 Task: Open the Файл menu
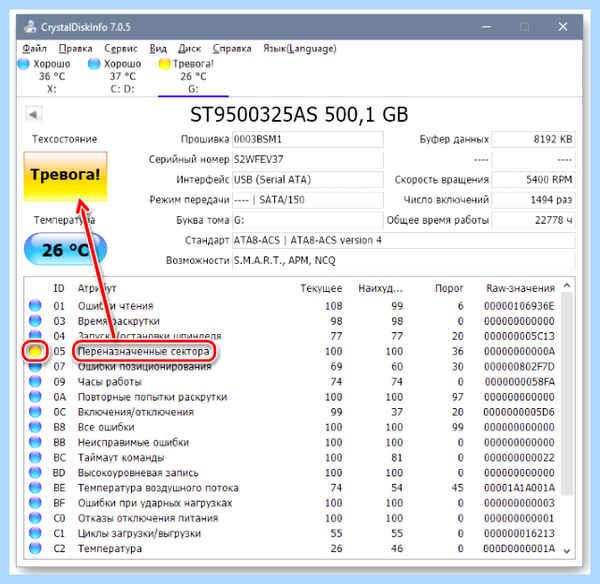[34, 49]
